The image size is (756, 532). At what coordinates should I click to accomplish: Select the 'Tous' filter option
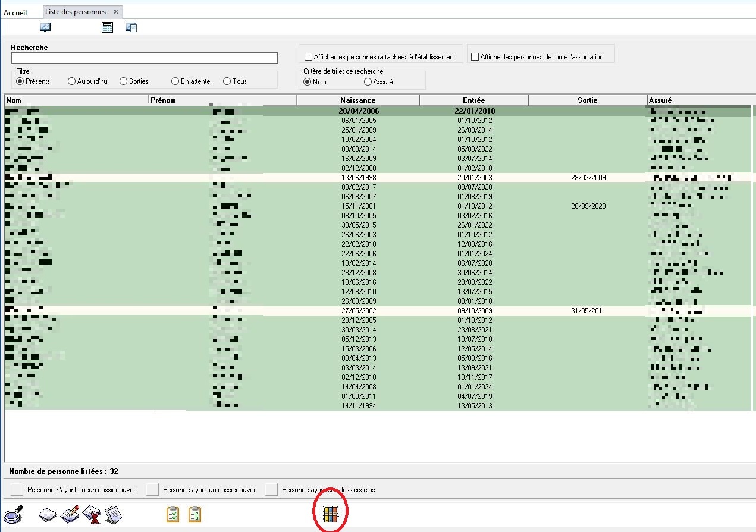pos(227,81)
